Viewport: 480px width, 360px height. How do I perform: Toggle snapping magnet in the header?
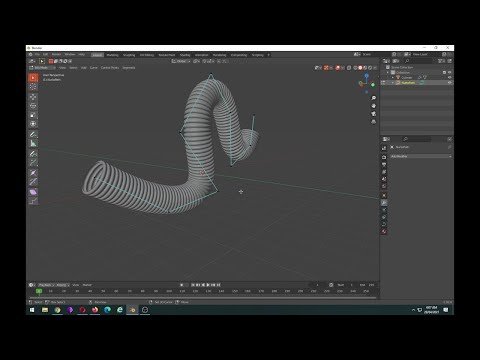(204, 61)
